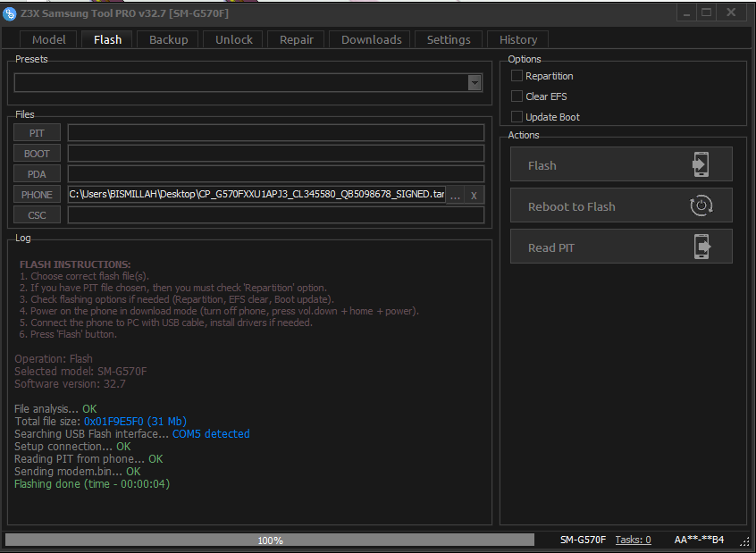The width and height of the screenshot is (756, 553).
Task: Browse for PHONE file with ellipsis button
Action: click(455, 196)
